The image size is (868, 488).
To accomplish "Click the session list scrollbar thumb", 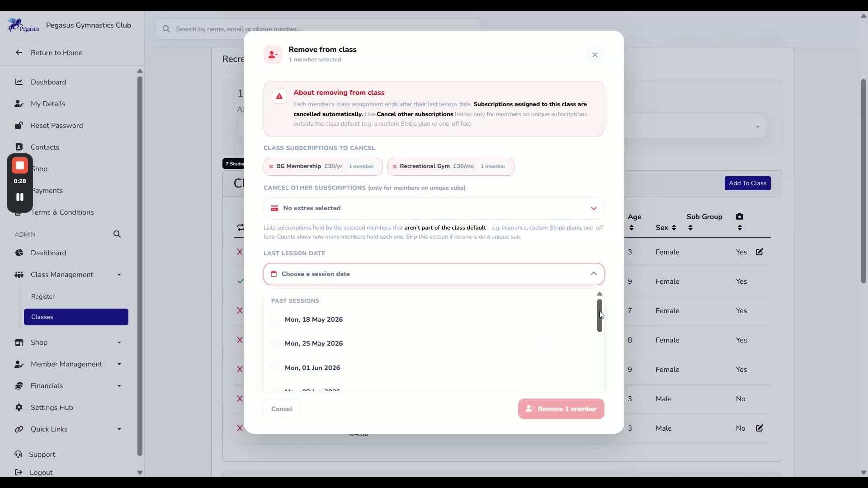I will tap(599, 316).
